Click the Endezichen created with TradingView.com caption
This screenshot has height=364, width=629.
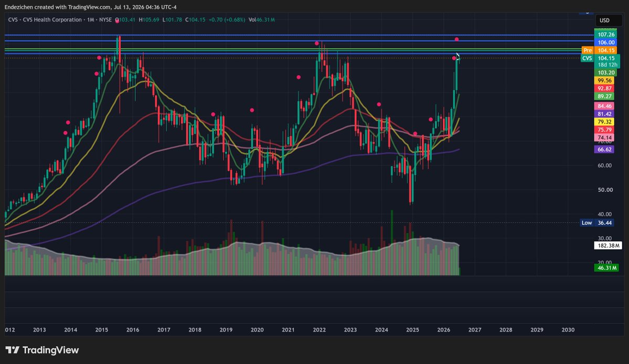click(x=90, y=7)
